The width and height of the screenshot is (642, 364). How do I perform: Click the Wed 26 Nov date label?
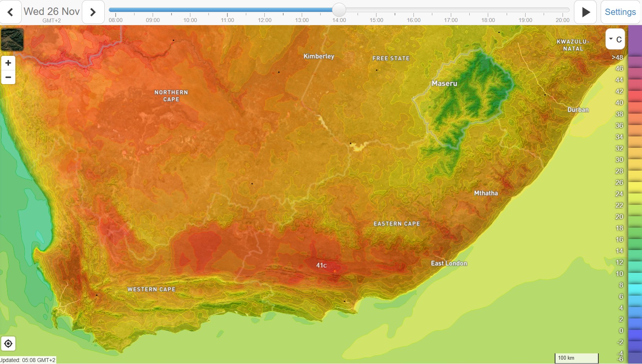pos(52,11)
